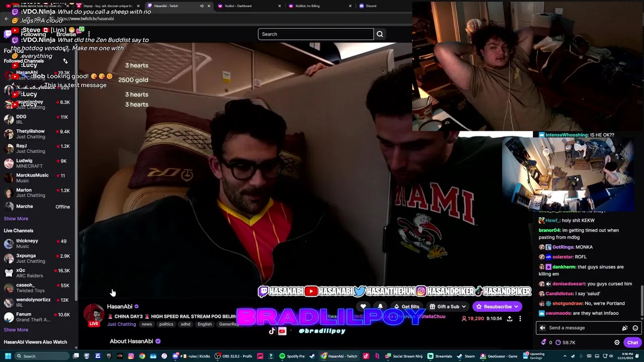Open the HasanAbi Twitch taskbar item
644x362 pixels.
point(340,356)
